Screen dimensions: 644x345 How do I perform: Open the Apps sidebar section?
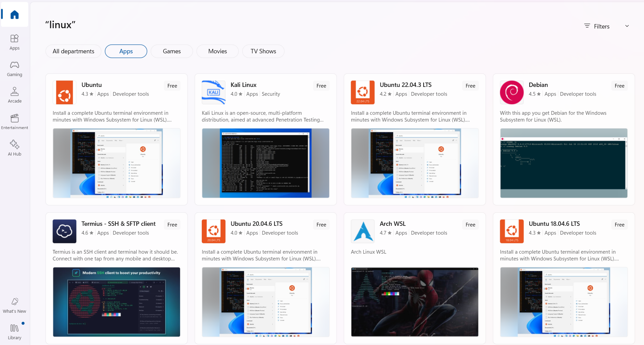coord(15,42)
